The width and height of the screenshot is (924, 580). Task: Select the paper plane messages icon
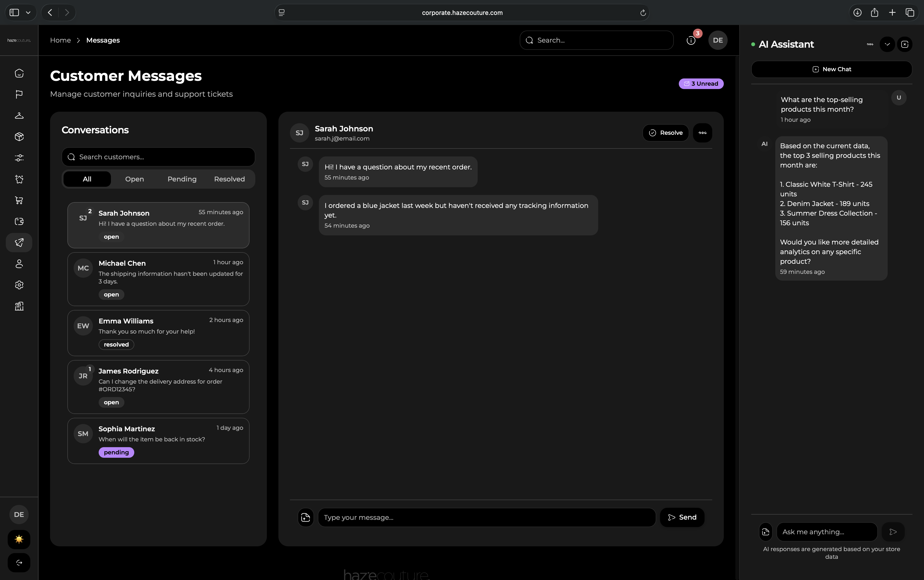tap(19, 242)
